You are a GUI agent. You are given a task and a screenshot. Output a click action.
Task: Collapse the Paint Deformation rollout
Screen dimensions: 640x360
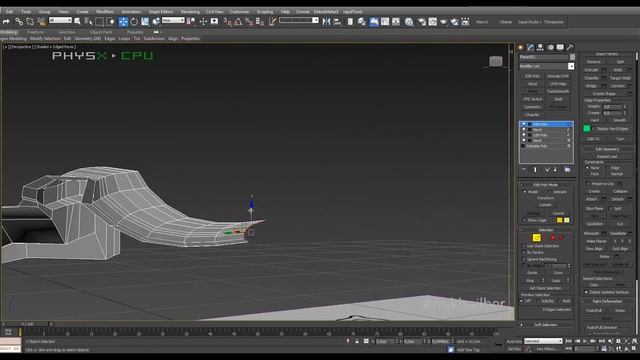(607, 301)
